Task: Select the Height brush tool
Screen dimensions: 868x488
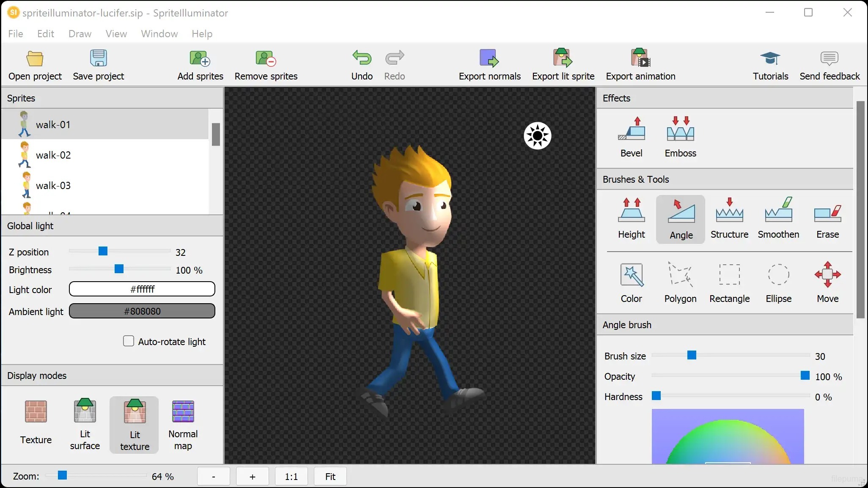Action: coord(631,219)
